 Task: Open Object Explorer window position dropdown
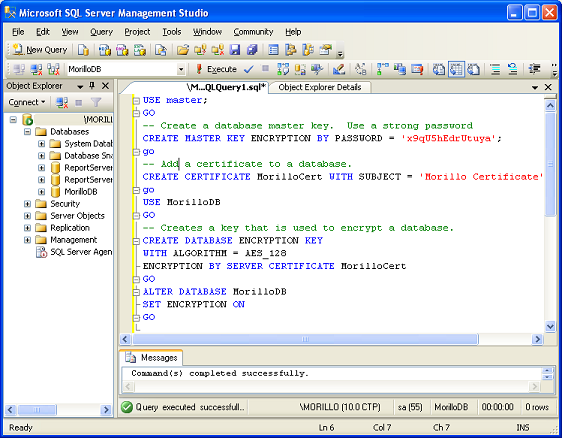coord(80,86)
